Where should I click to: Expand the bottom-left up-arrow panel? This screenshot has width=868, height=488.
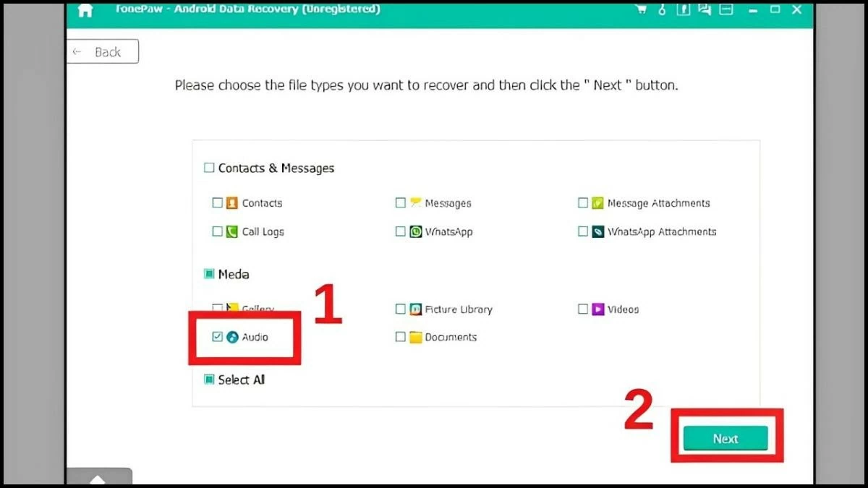click(x=98, y=478)
